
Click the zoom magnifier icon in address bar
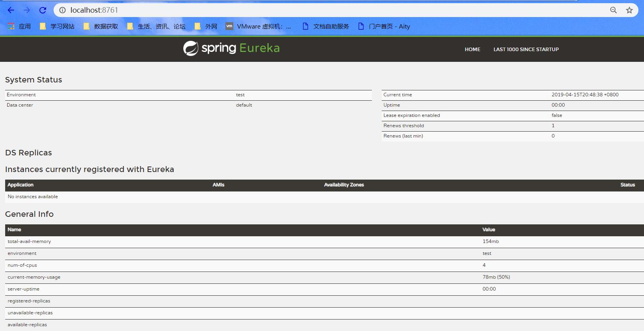(613, 10)
